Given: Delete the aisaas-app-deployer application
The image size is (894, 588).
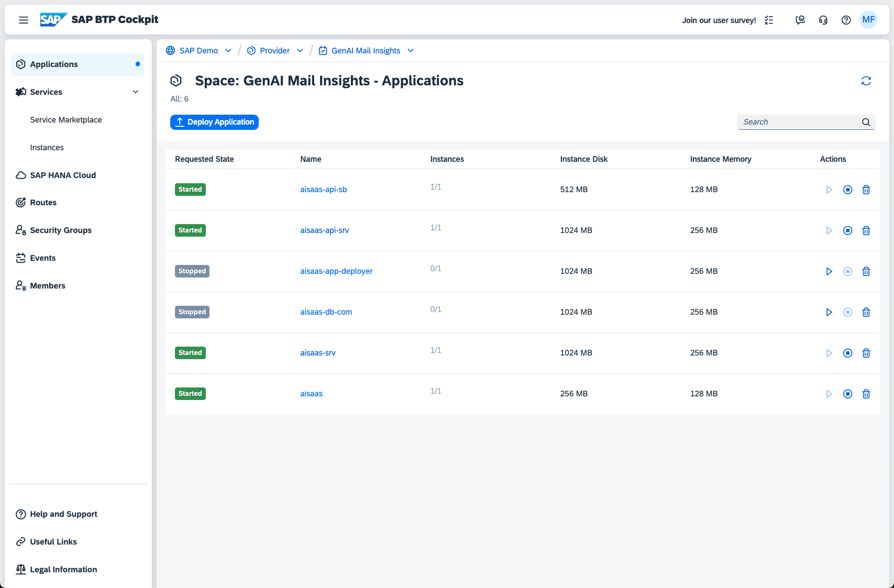Looking at the screenshot, I should [x=866, y=271].
